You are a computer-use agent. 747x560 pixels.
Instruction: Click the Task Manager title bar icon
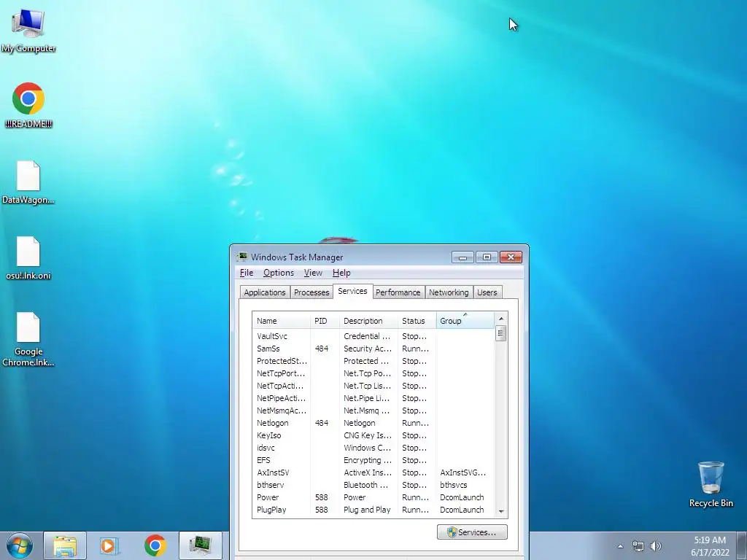tap(242, 257)
